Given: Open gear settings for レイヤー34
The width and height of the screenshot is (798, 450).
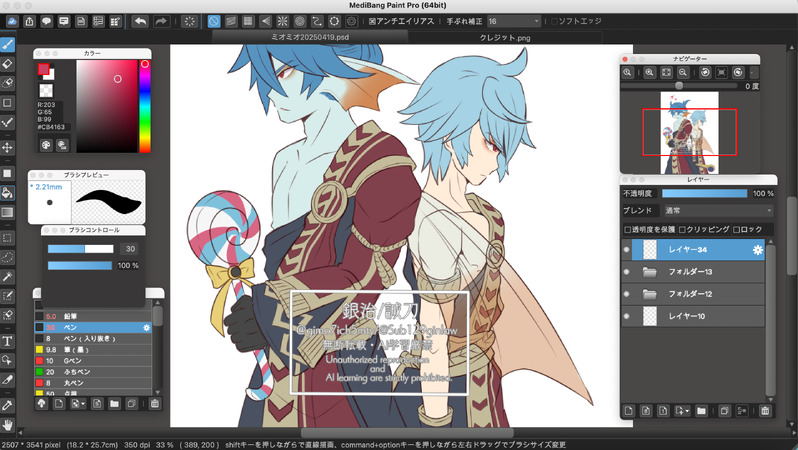Looking at the screenshot, I should [758, 249].
